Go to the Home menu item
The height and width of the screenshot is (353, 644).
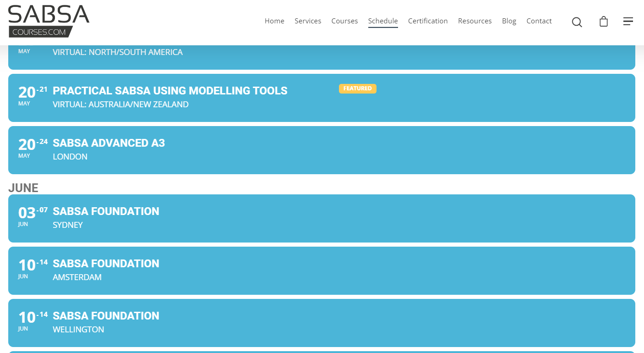[x=274, y=21]
